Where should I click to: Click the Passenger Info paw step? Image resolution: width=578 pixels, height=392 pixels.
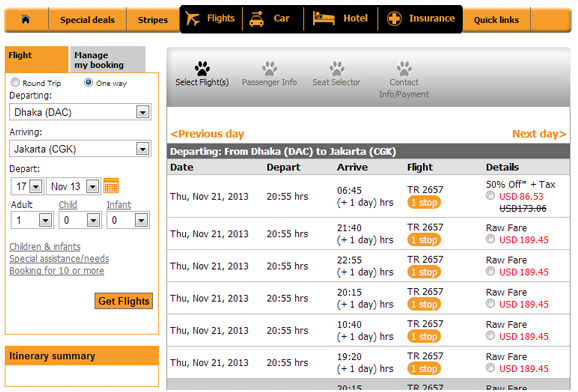(x=269, y=74)
